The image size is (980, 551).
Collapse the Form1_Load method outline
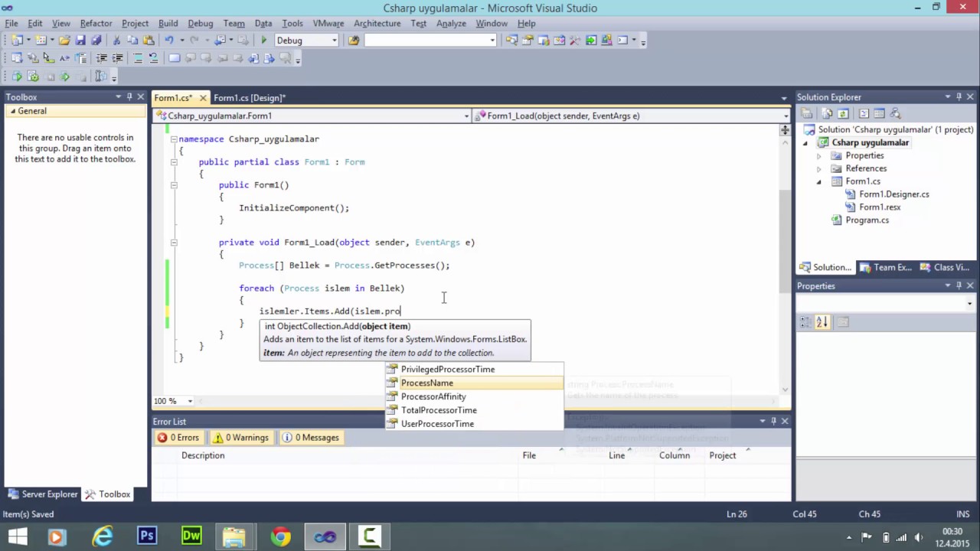(x=174, y=243)
